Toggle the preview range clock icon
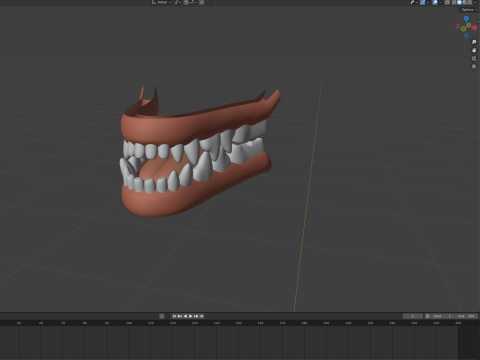 tap(427, 316)
